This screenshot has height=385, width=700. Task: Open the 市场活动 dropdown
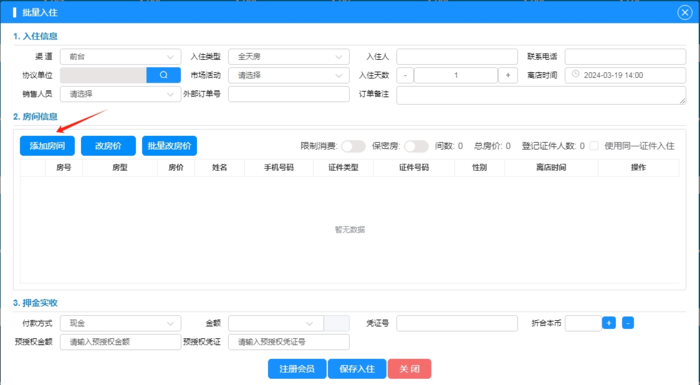(289, 75)
